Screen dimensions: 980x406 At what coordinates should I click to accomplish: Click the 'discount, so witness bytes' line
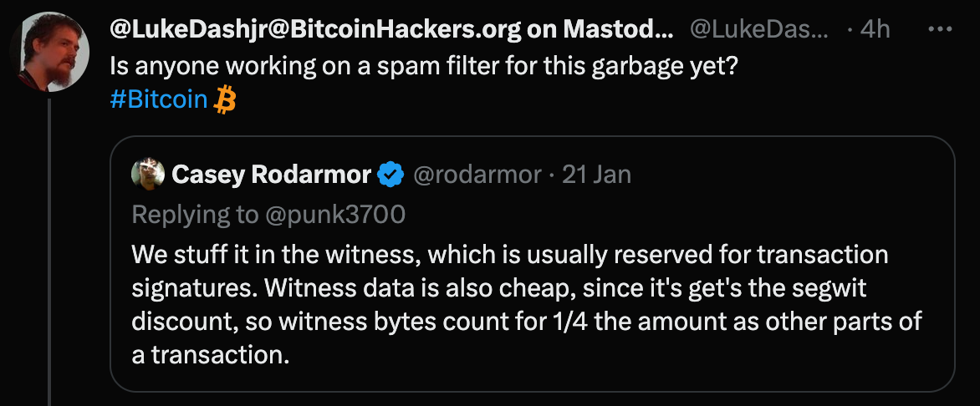(x=527, y=322)
